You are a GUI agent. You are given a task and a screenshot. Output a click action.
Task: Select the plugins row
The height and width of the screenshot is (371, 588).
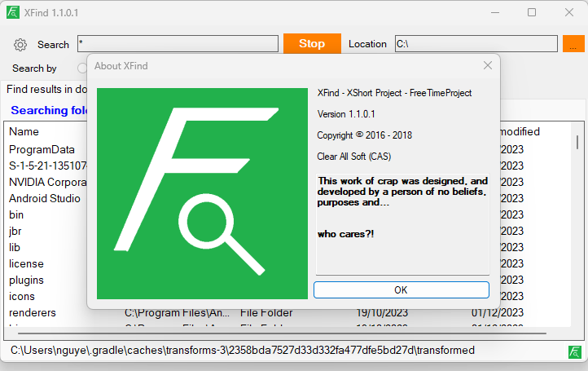point(26,280)
